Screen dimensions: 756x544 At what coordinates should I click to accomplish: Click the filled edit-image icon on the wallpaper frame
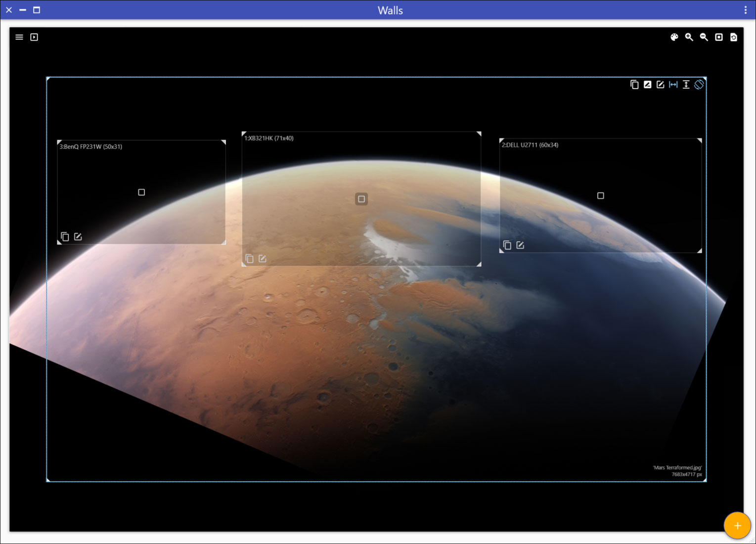coord(647,85)
